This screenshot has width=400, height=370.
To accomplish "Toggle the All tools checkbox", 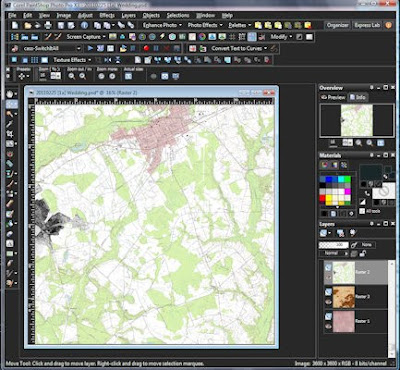I will 362,211.
